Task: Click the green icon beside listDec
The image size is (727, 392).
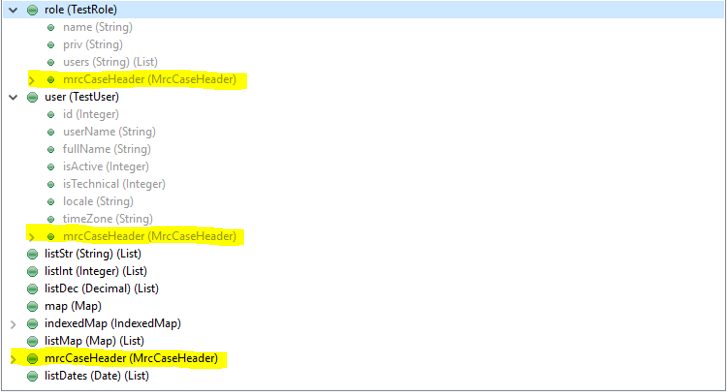Action: 32,289
